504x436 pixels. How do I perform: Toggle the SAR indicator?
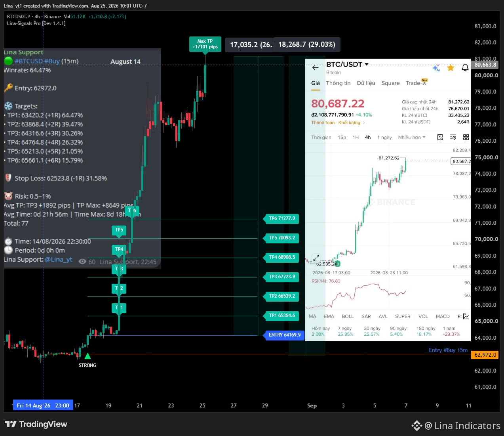(366, 316)
